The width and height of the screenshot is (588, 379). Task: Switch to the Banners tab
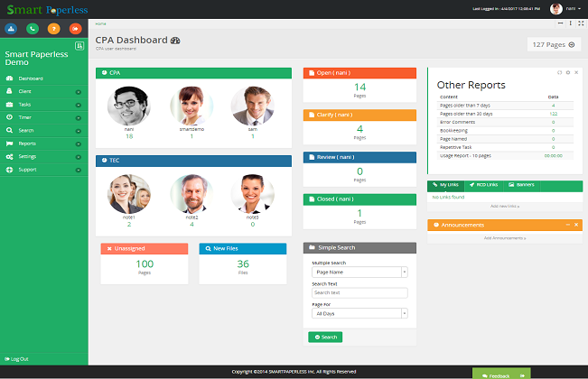pos(522,185)
